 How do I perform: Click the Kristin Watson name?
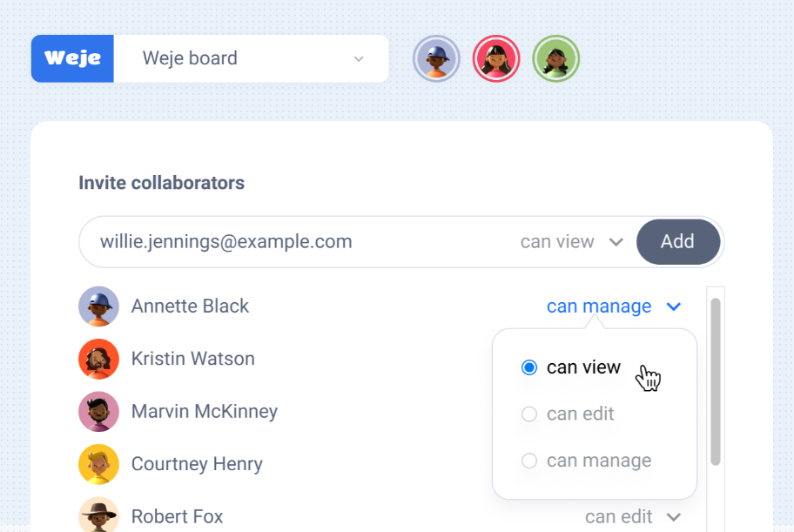pos(193,359)
